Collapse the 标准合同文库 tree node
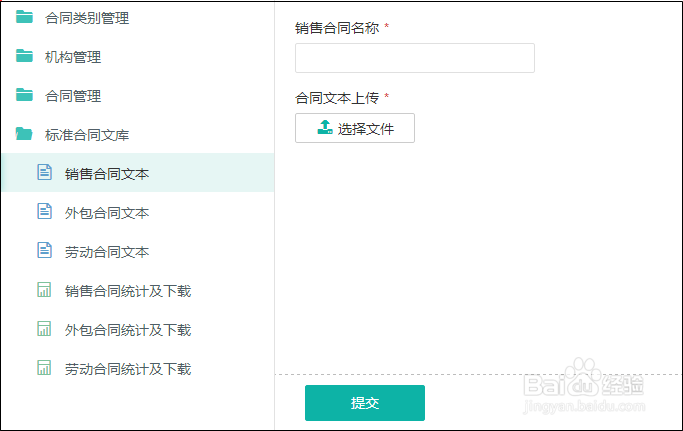 pyautogui.click(x=87, y=135)
